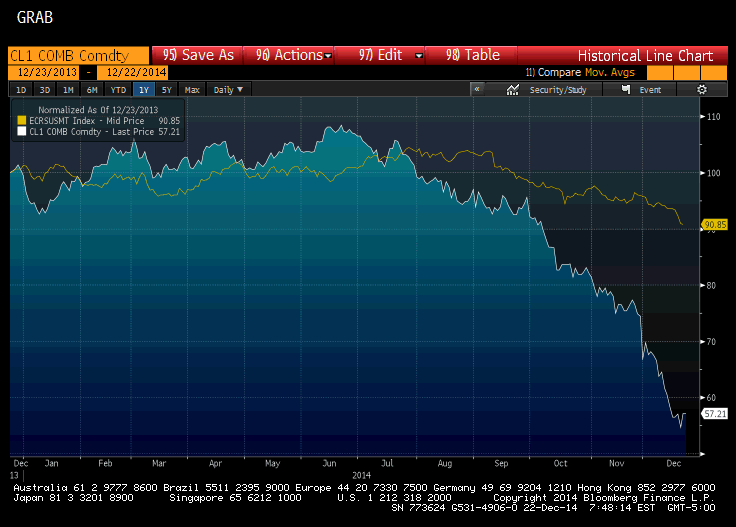Select the 1M range tab
Screen dimensions: 736x527
(x=68, y=90)
